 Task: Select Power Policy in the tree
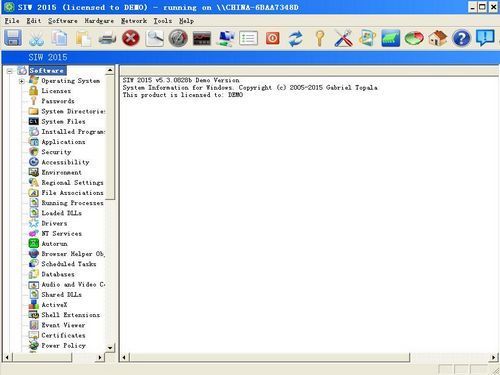click(63, 346)
